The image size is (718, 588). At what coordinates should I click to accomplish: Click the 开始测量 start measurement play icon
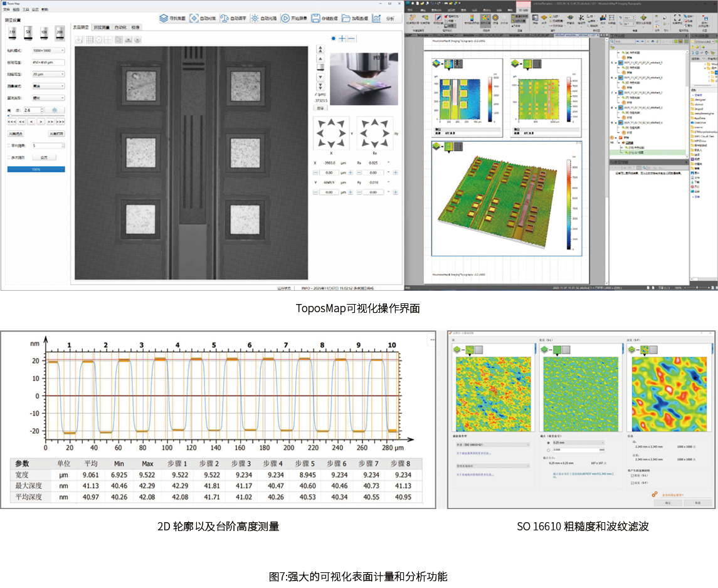coord(285,19)
